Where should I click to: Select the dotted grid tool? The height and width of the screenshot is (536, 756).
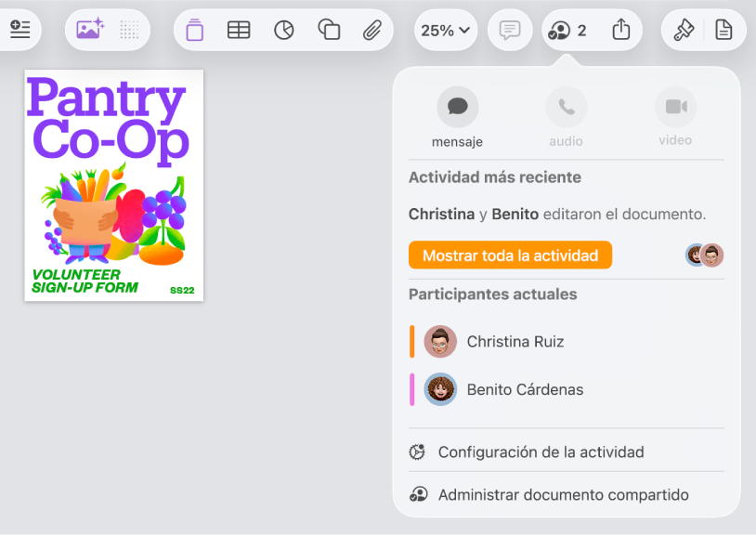pos(129,30)
